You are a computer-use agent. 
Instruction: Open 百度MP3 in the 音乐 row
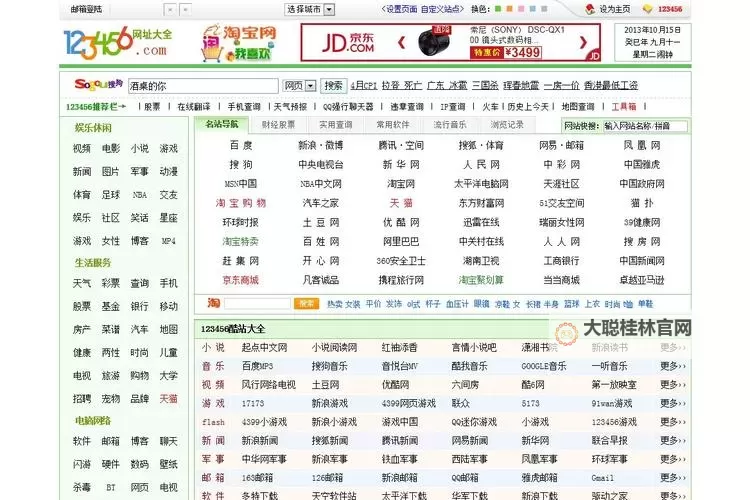[257, 366]
